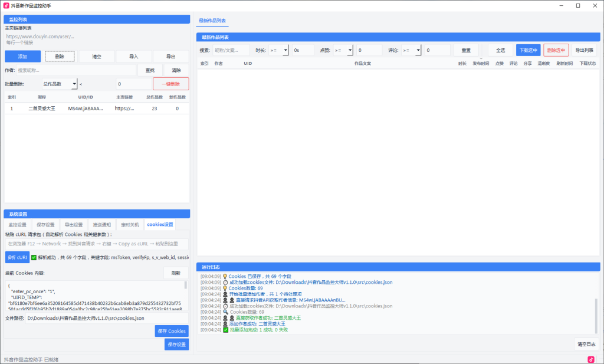Screen dimensions: 604x364
Task: Switch to the 推送通知 tab
Action: pos(101,225)
